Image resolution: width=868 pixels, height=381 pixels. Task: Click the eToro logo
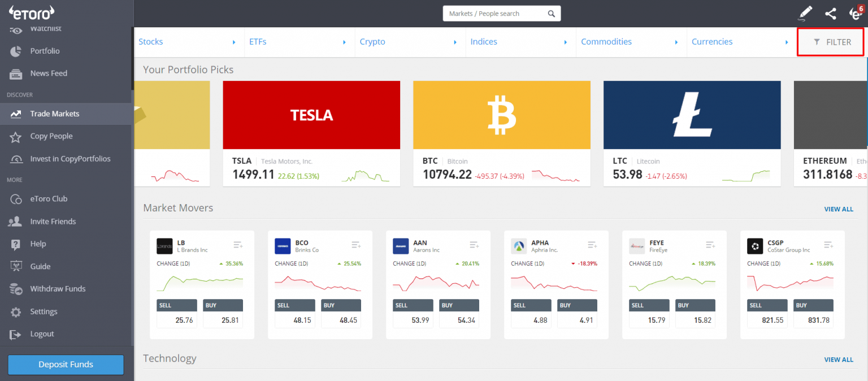click(x=31, y=12)
